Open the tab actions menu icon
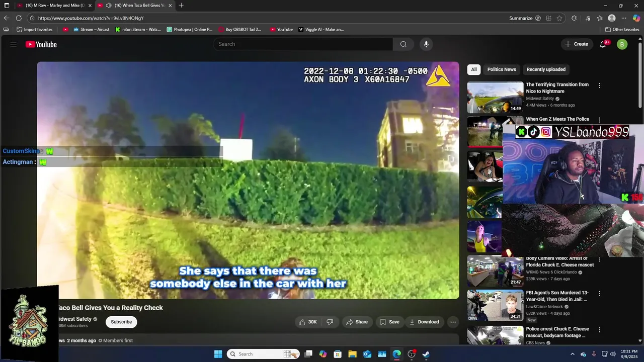The height and width of the screenshot is (362, 644). pyautogui.click(x=7, y=6)
